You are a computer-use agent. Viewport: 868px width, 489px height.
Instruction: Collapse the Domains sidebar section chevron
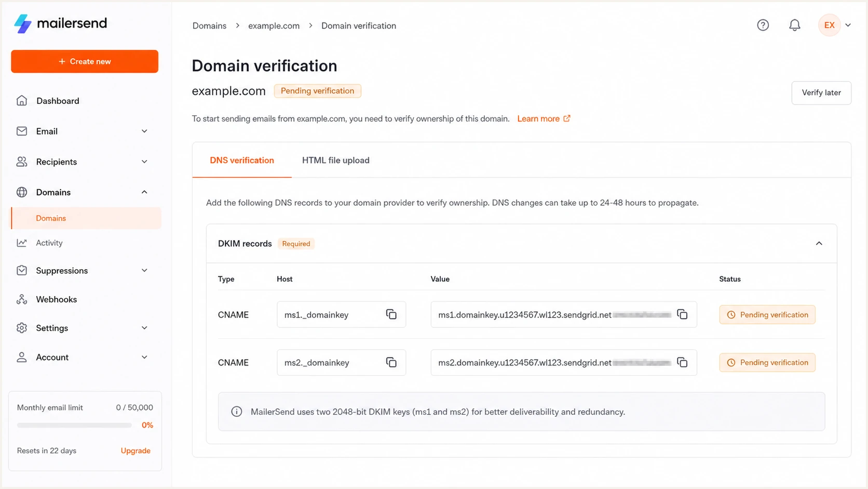[x=144, y=192]
